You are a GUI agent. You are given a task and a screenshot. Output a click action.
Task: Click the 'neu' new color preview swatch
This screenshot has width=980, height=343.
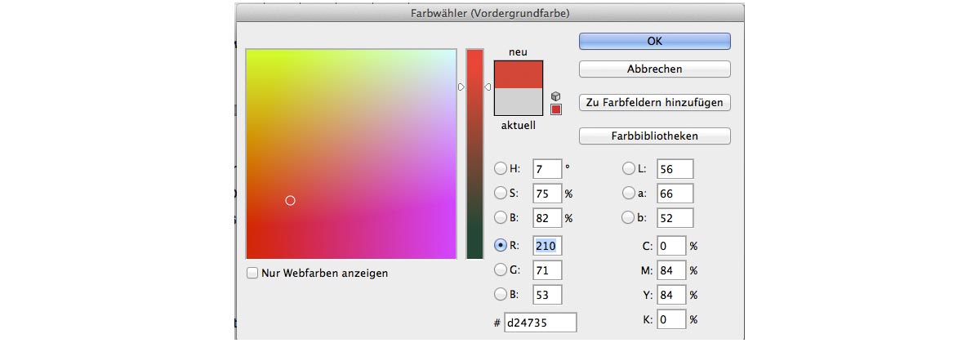518,73
